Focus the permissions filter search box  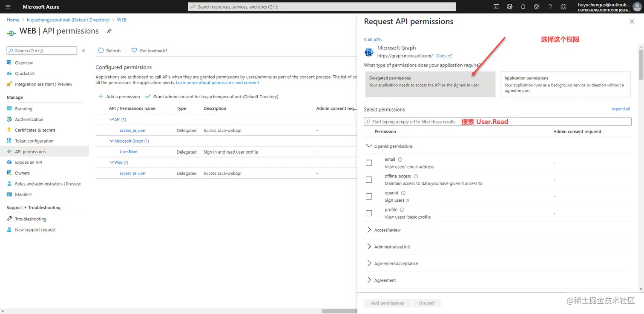click(x=497, y=122)
